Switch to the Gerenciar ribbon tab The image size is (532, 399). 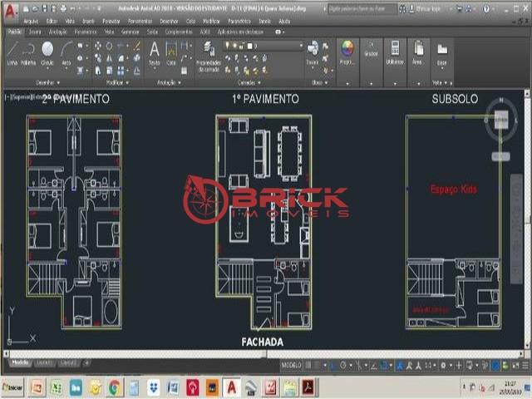pos(131,32)
